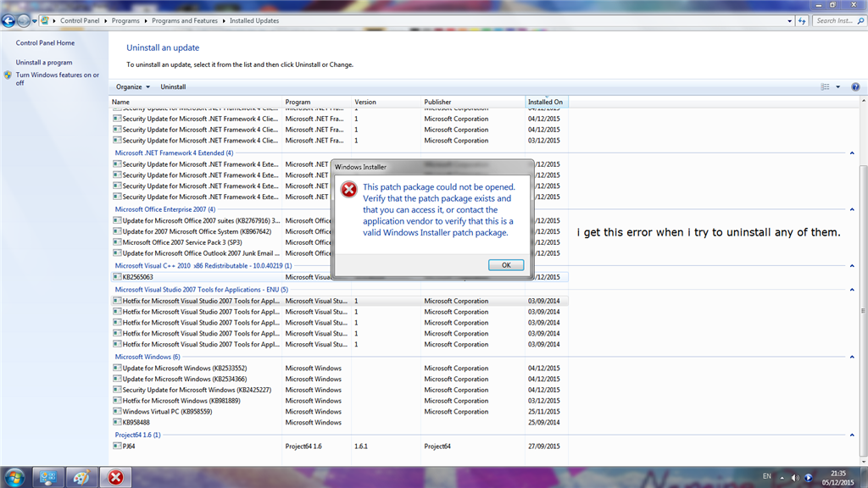Select Update for Microsoft Office 2007 suites (KB2767916)

pyautogui.click(x=340, y=221)
